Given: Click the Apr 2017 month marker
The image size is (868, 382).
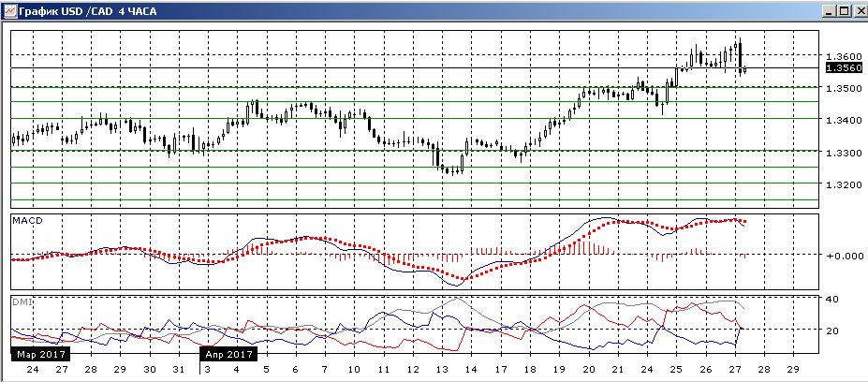Looking at the screenshot, I should coord(228,354).
